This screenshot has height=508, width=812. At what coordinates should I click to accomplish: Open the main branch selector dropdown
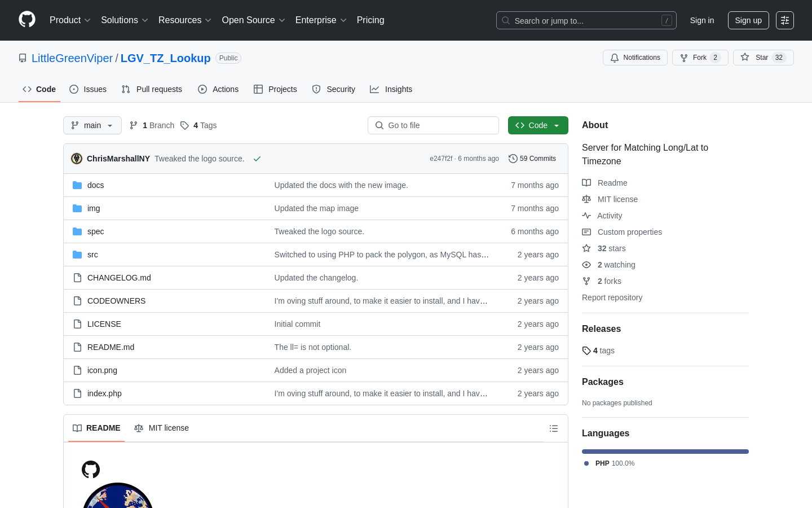pyautogui.click(x=92, y=125)
